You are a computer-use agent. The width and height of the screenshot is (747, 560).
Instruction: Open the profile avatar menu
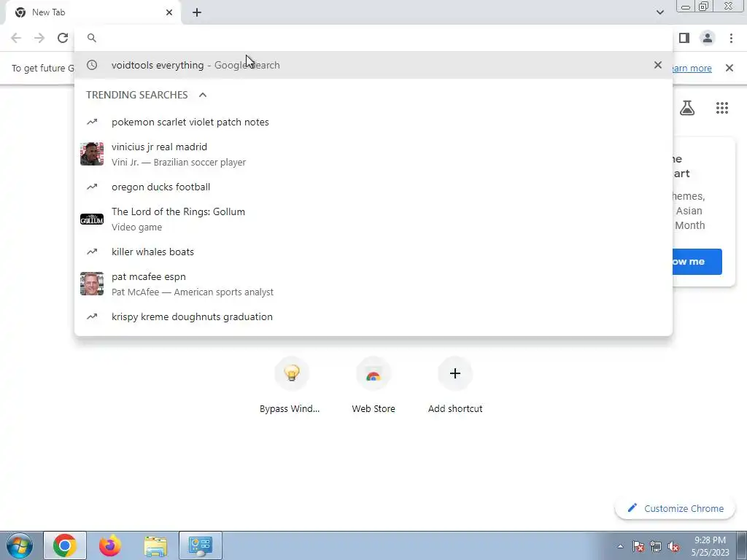(708, 38)
